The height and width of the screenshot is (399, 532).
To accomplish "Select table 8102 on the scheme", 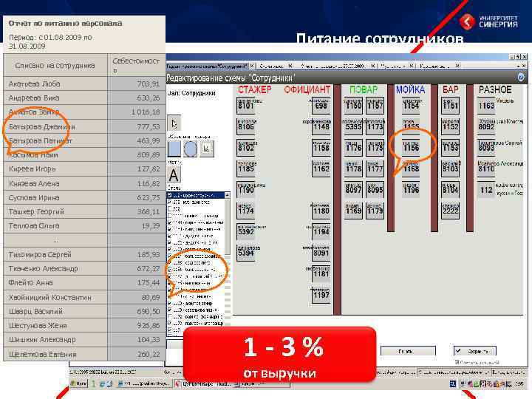I will pos(246,148).
